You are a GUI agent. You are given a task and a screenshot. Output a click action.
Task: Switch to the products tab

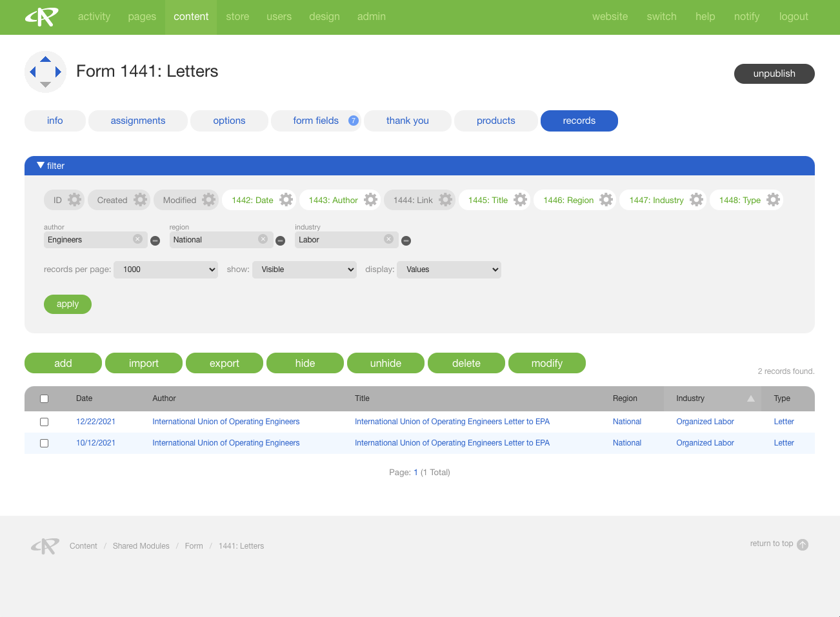496,121
